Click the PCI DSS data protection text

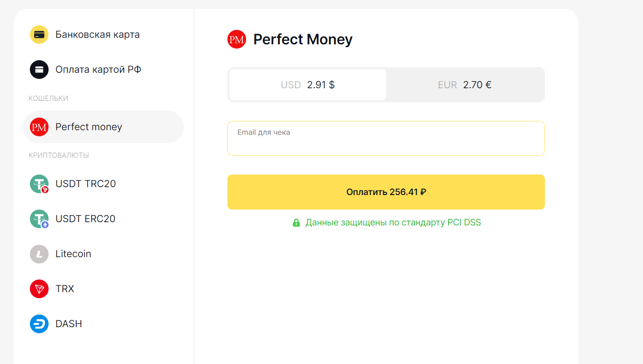pyautogui.click(x=393, y=223)
